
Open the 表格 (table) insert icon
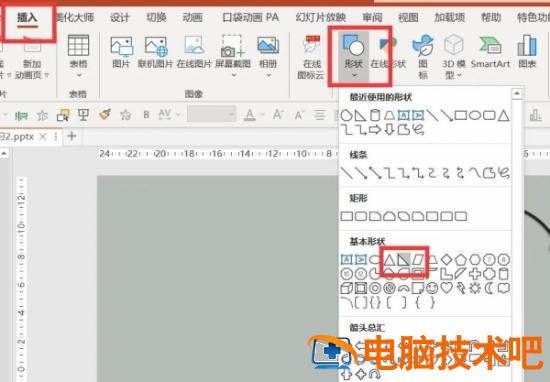point(78,45)
